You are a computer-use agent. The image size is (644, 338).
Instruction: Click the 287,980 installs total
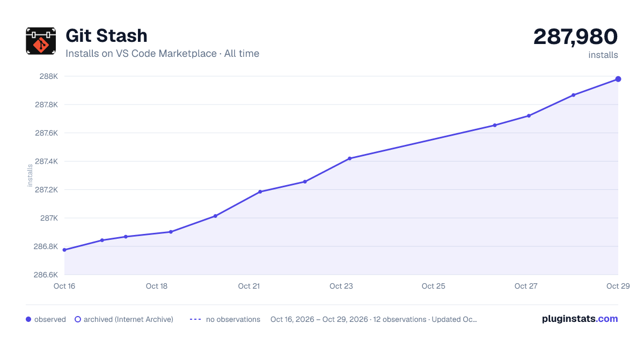tap(575, 36)
